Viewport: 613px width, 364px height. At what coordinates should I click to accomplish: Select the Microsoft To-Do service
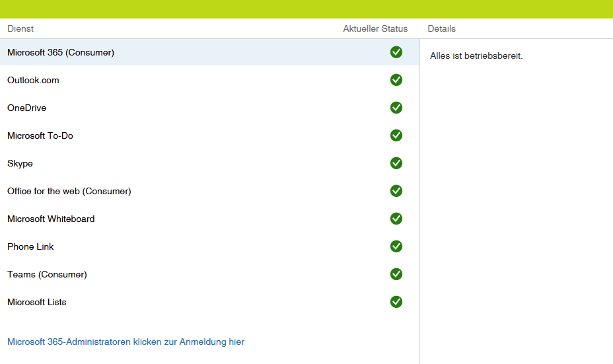209,135
